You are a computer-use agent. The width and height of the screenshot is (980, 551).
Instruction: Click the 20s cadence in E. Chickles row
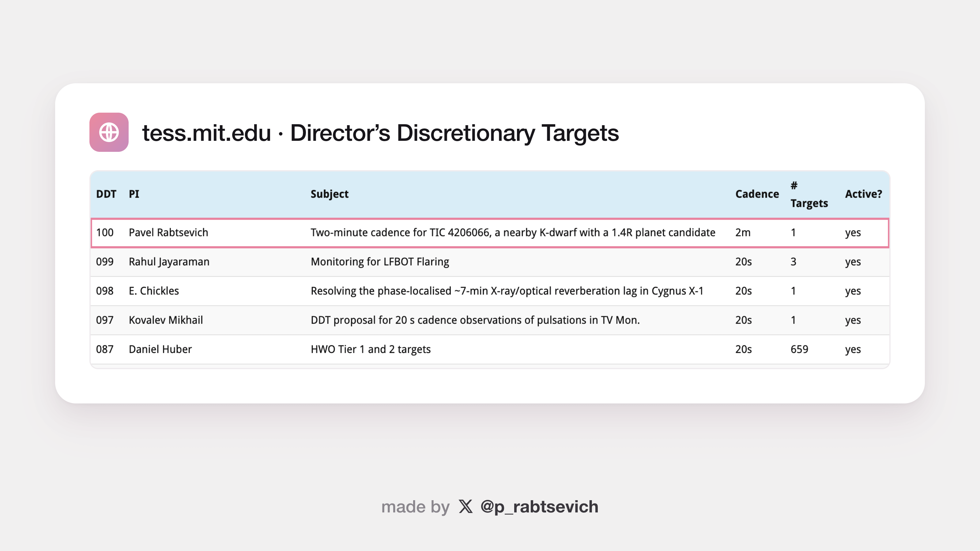coord(743,291)
